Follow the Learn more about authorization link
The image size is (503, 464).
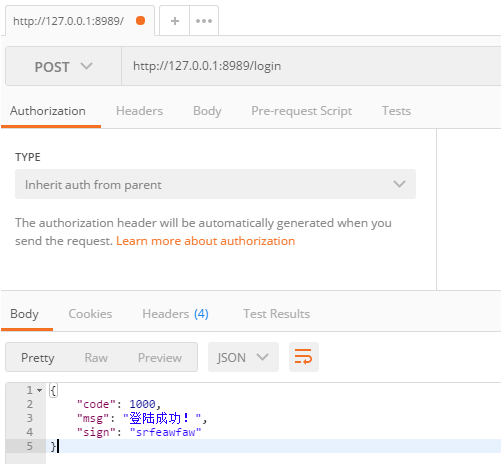[x=205, y=241]
